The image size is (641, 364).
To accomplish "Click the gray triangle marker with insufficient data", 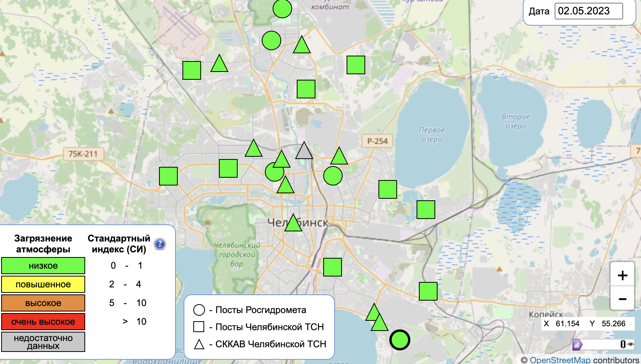I will pyautogui.click(x=304, y=152).
